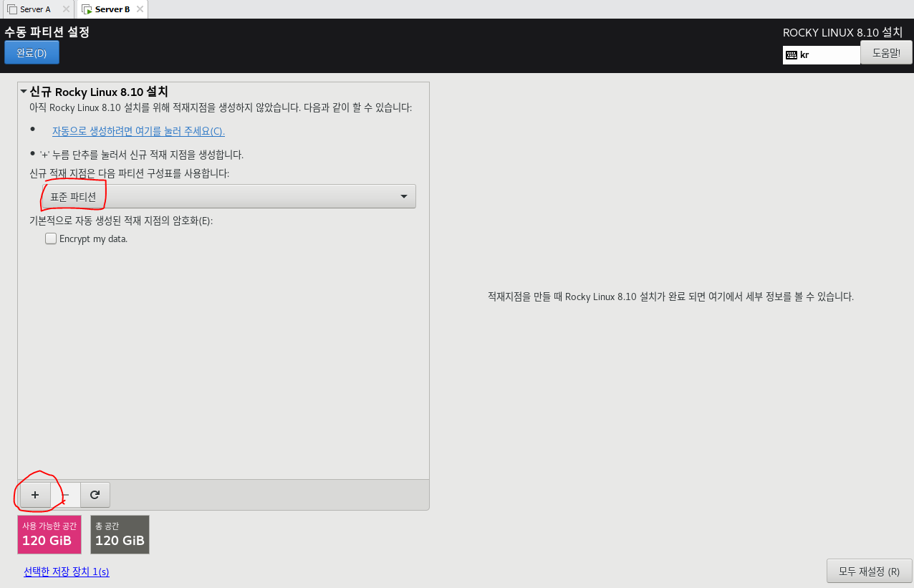Click the plus button to add mount point
914x588 pixels.
pos(35,494)
